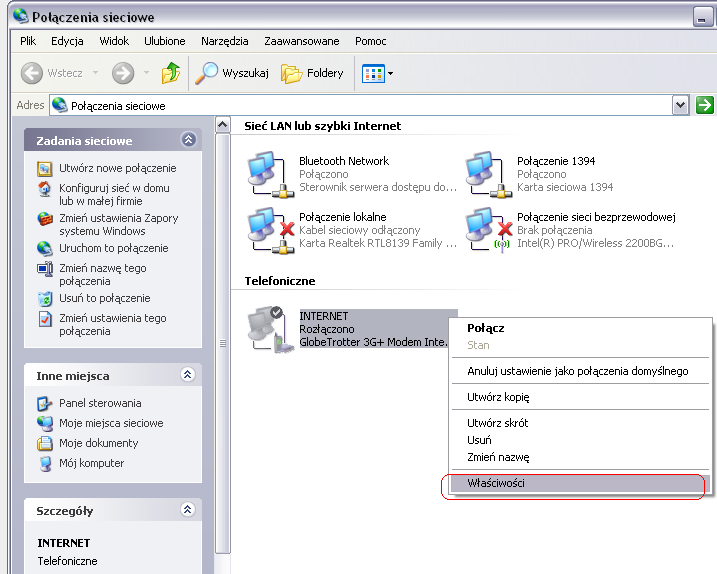The image size is (717, 574).
Task: Open the Views dropdown arrow
Action: [391, 73]
